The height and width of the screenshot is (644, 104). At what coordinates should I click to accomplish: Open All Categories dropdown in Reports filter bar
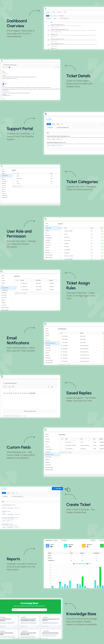point(65,540)
